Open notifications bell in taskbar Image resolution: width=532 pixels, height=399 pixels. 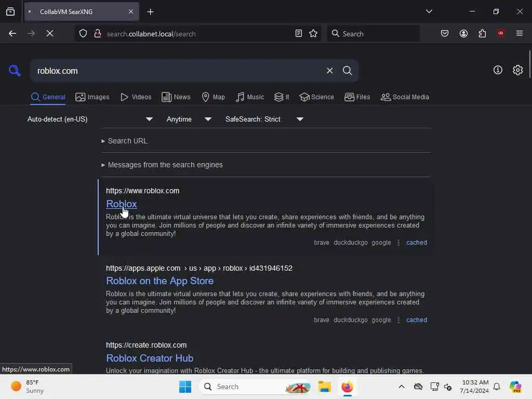click(497, 387)
